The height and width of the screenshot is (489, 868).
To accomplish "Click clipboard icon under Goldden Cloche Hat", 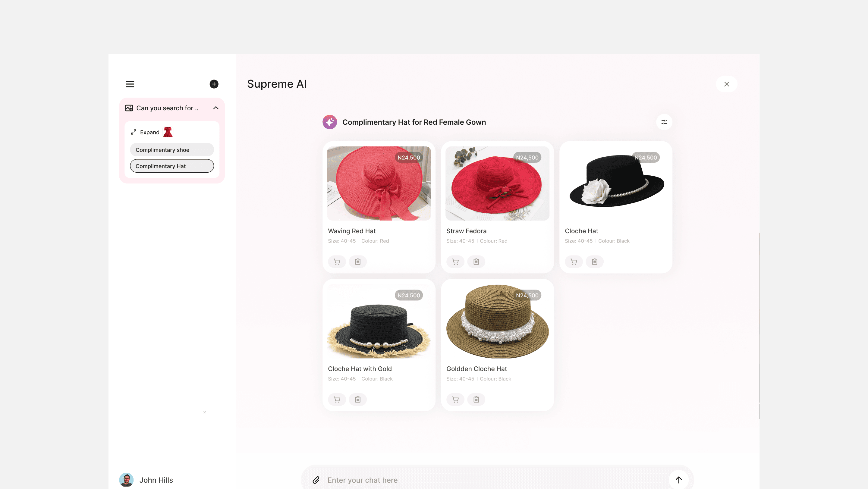I will click(x=476, y=400).
